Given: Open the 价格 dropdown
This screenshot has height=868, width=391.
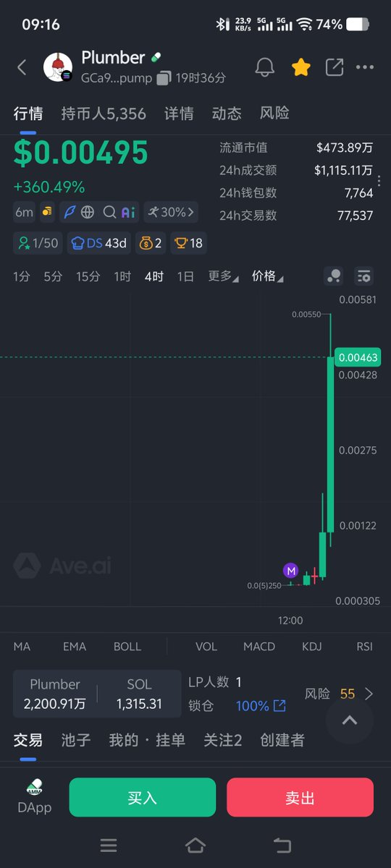Looking at the screenshot, I should click(267, 276).
